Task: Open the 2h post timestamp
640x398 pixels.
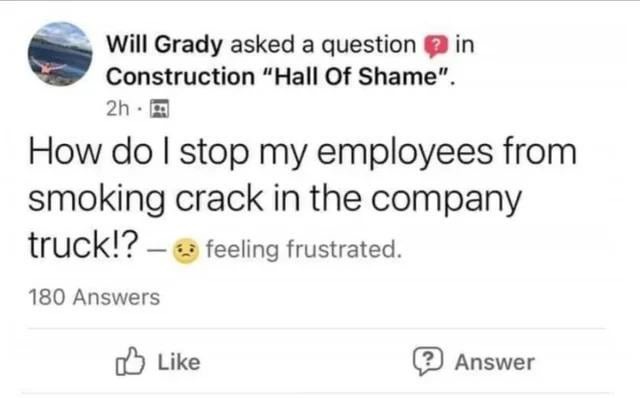Action: click(118, 109)
